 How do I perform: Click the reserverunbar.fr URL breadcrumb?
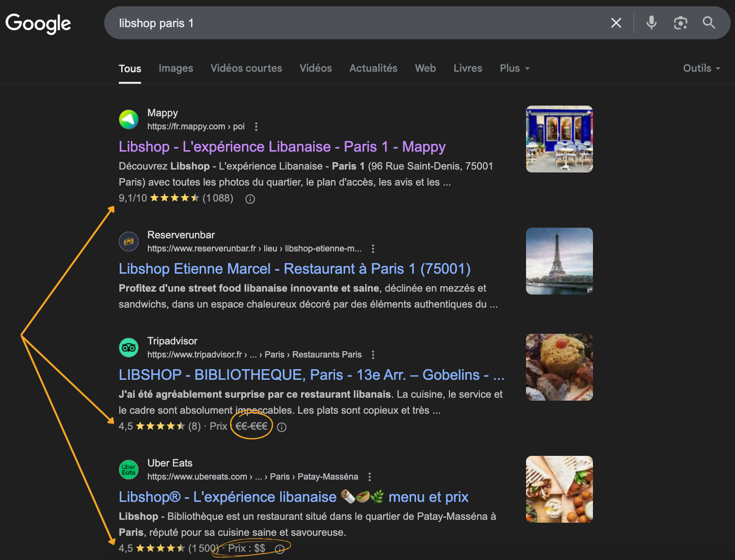pyautogui.click(x=255, y=249)
